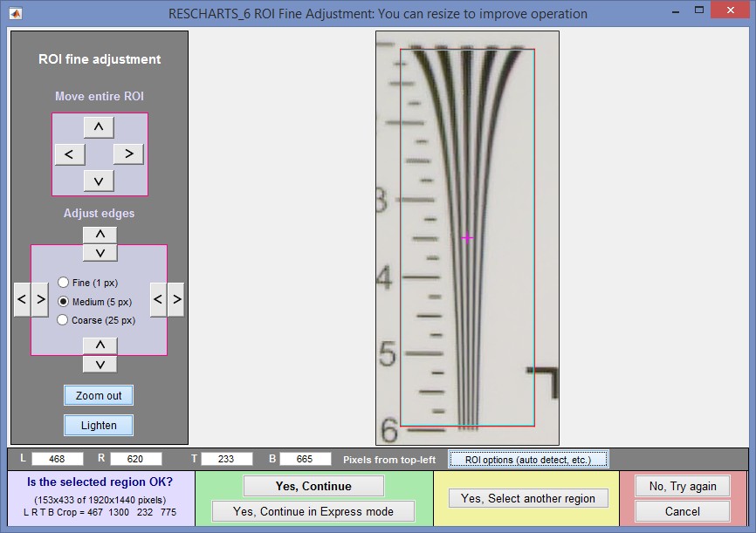Click No, Try again button
The image size is (756, 533).
click(683, 486)
